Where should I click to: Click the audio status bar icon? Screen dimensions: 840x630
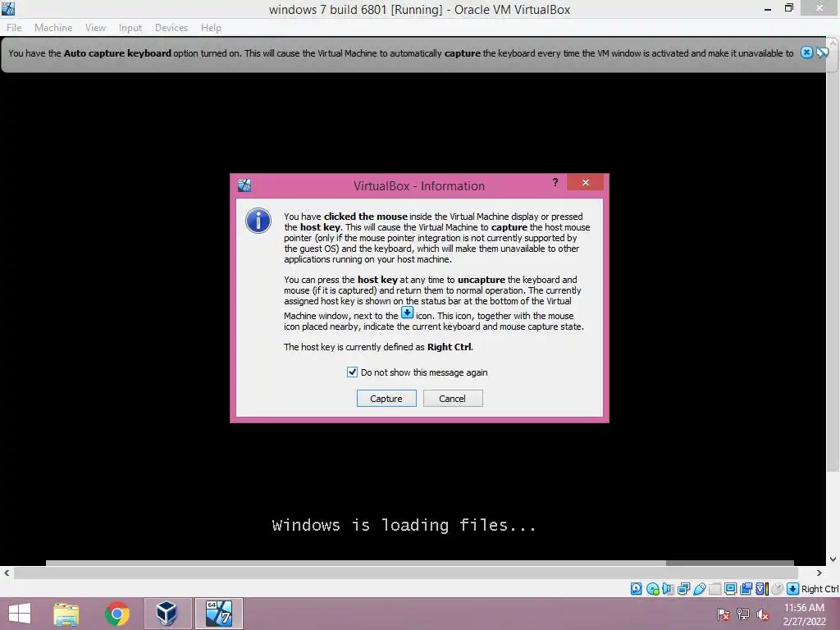coord(668,589)
